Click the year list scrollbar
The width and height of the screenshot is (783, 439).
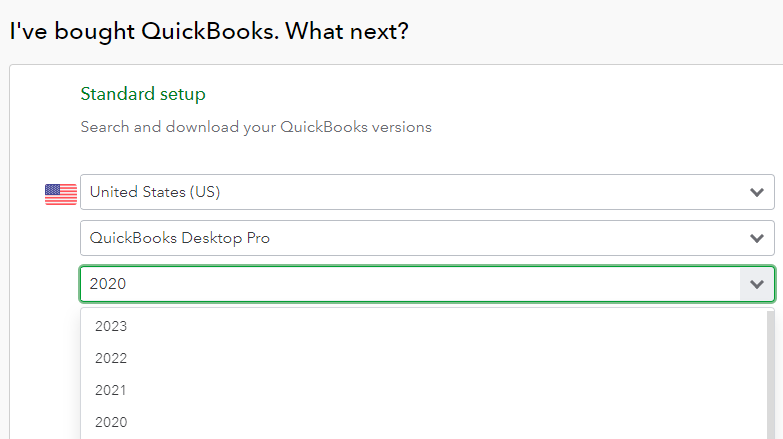771,375
